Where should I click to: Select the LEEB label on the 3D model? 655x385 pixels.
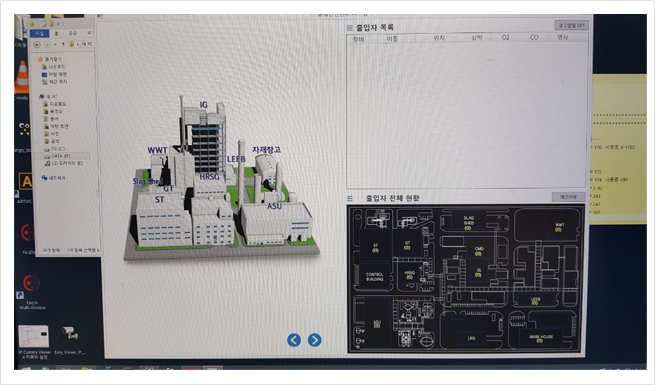pos(236,159)
